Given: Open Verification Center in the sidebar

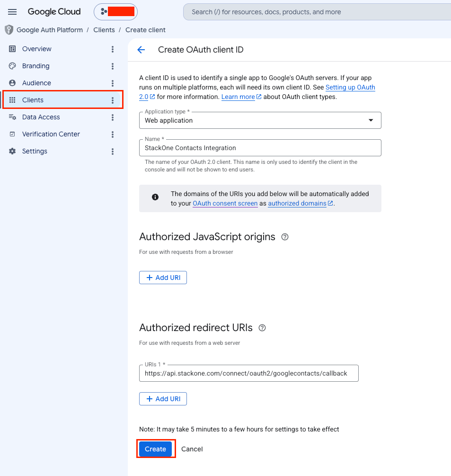Looking at the screenshot, I should point(51,134).
